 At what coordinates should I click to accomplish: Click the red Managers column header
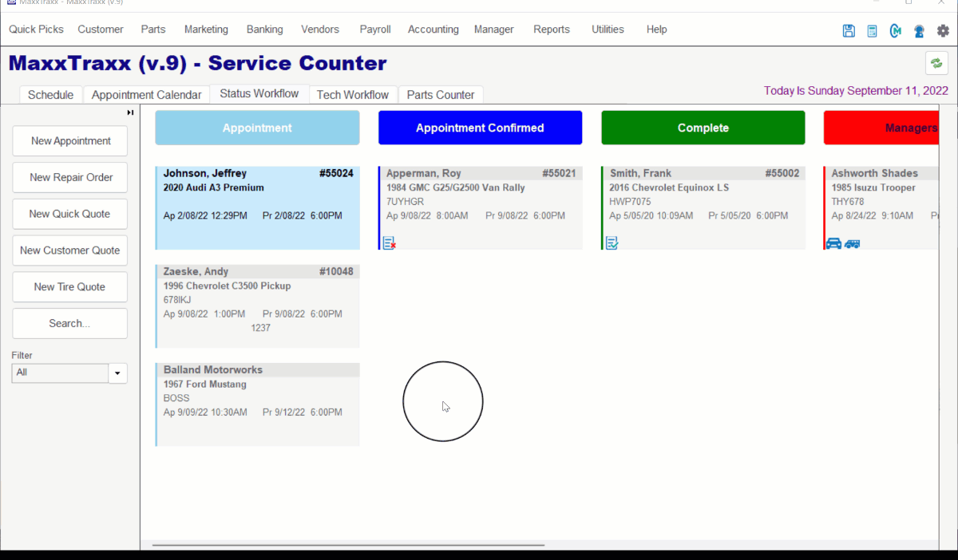click(x=881, y=128)
